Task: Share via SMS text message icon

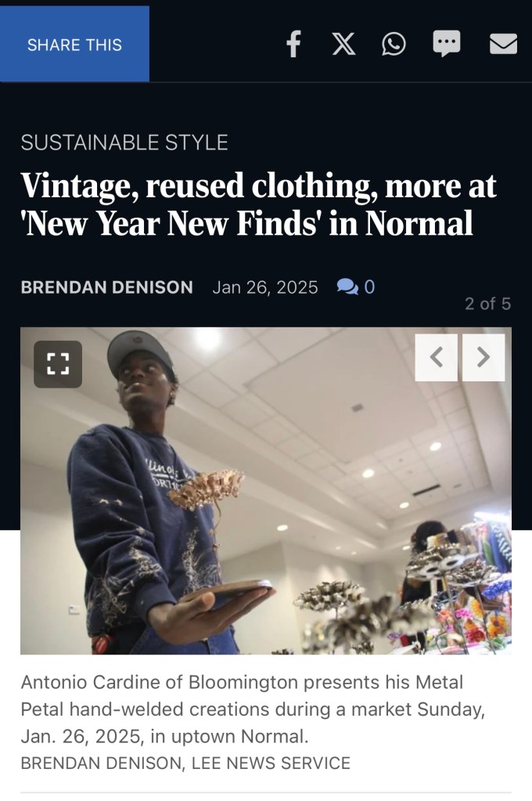Action: pos(447,43)
